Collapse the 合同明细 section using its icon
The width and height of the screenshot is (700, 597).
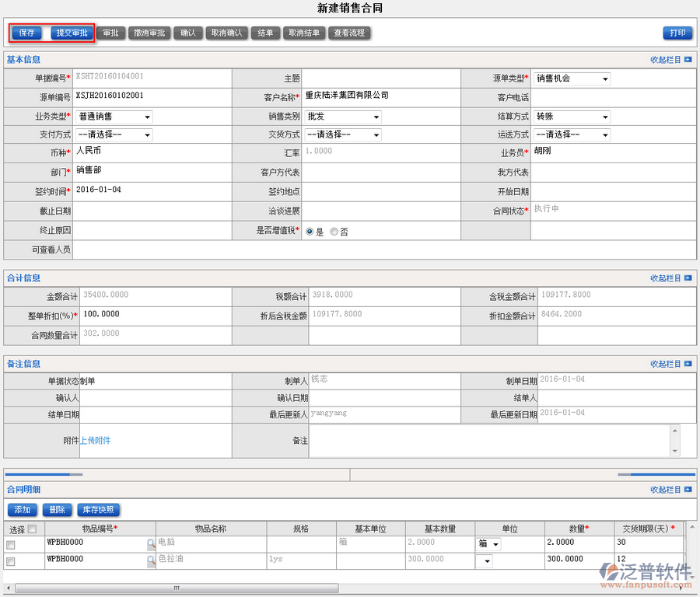pyautogui.click(x=688, y=490)
